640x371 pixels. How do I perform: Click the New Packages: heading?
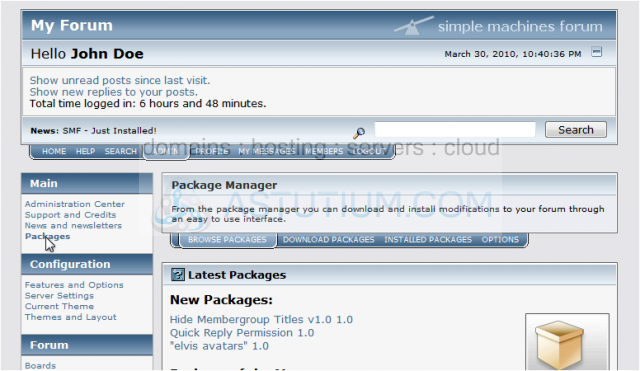point(221,300)
